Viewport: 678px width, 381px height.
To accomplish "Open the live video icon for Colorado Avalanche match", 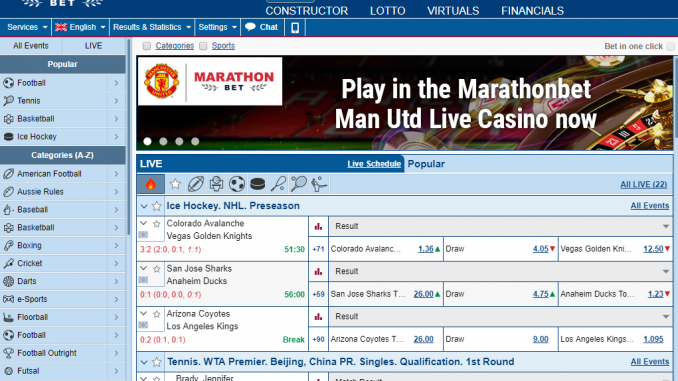I will (144, 235).
